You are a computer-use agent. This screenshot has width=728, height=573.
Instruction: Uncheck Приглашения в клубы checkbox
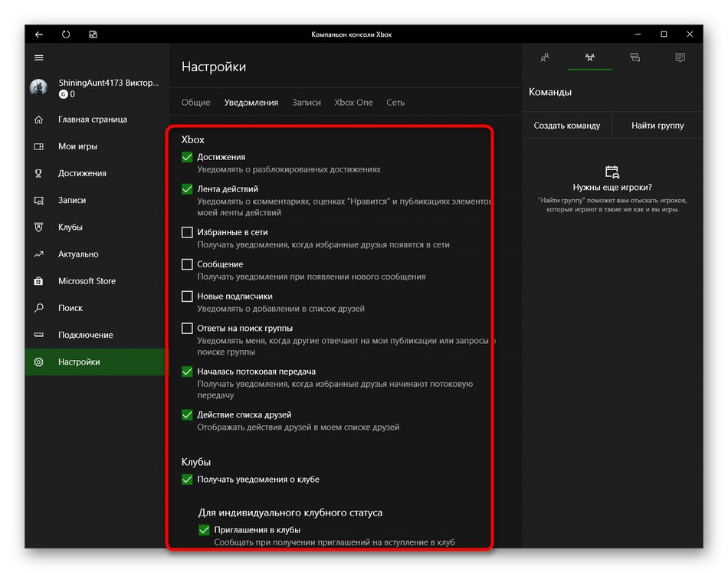pos(204,530)
